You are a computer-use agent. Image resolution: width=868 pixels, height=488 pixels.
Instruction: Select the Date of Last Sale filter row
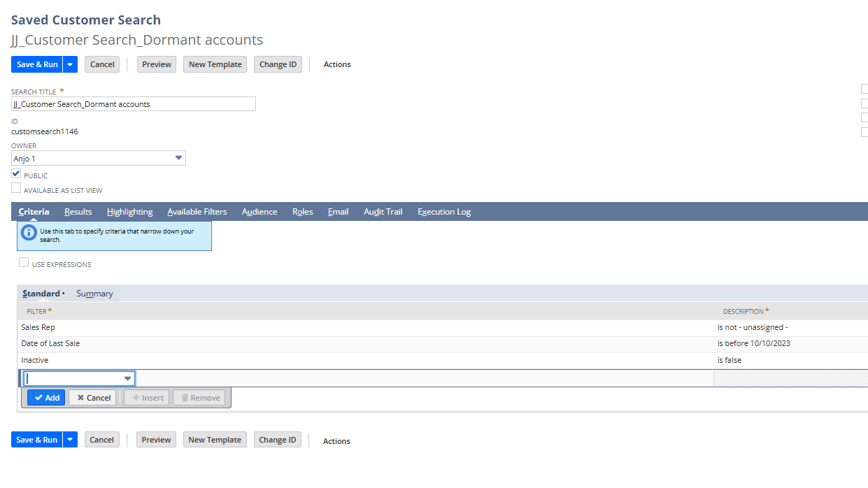click(x=50, y=343)
